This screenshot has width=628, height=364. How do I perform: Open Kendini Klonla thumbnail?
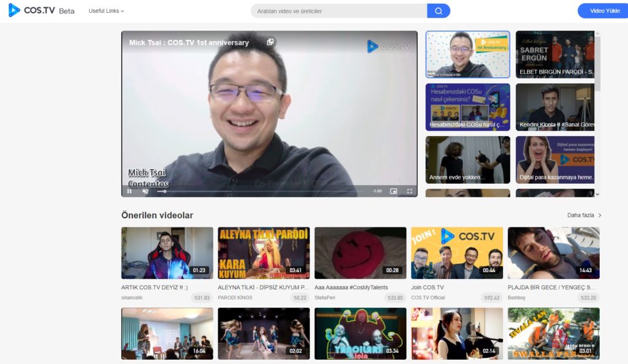[x=555, y=107]
